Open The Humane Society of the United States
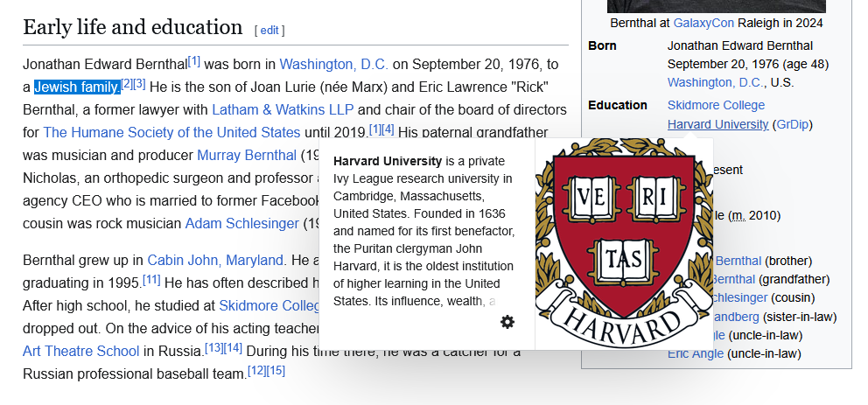Viewport: 868px width, 405px height. click(171, 132)
